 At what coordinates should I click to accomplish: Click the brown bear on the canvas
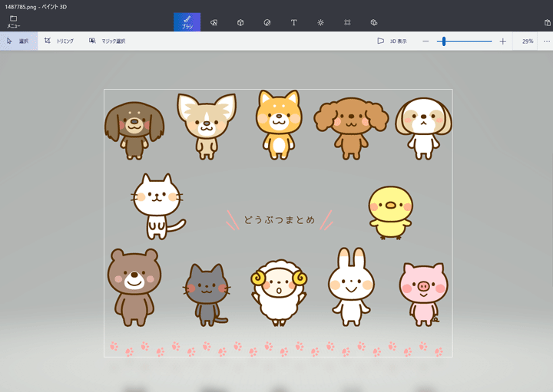pyautogui.click(x=134, y=287)
